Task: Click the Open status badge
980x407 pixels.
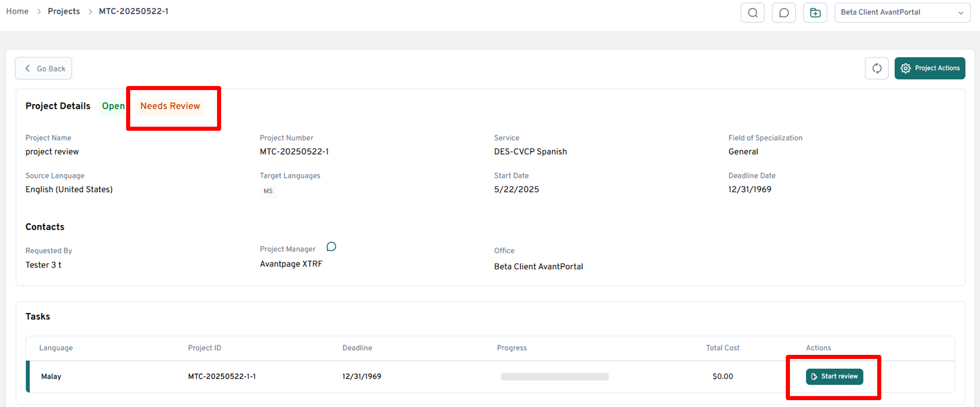Action: [x=113, y=106]
